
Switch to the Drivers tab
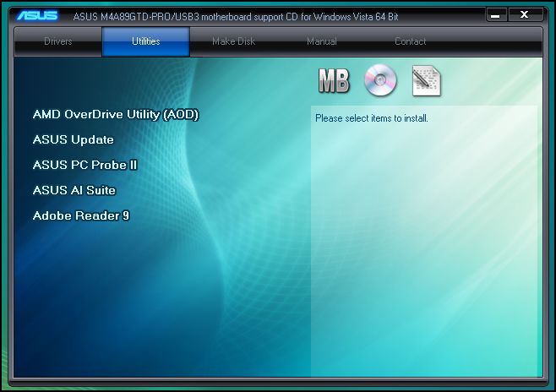coord(58,41)
